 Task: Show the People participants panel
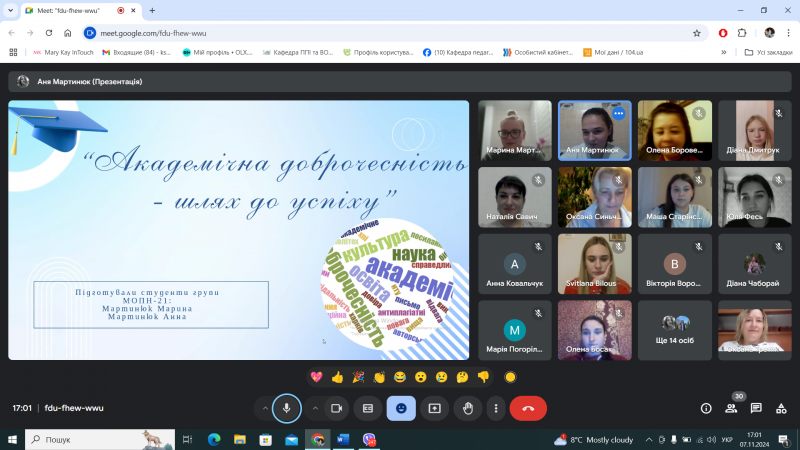point(731,408)
